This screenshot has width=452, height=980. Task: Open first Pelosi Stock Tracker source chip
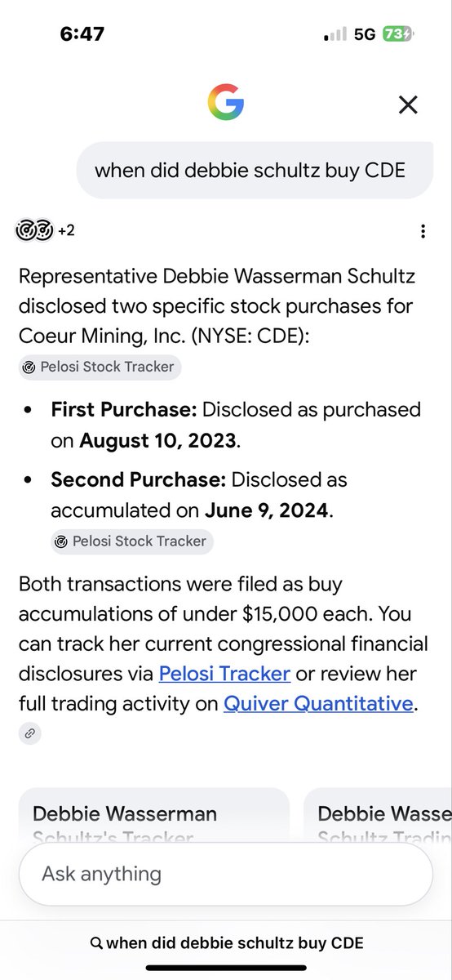click(x=100, y=367)
